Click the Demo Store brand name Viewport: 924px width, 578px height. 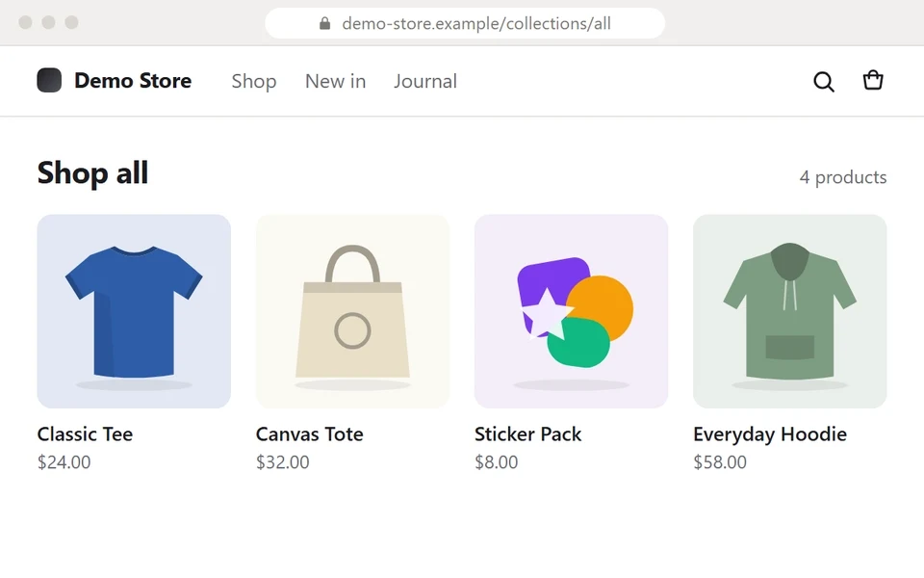[x=133, y=80]
